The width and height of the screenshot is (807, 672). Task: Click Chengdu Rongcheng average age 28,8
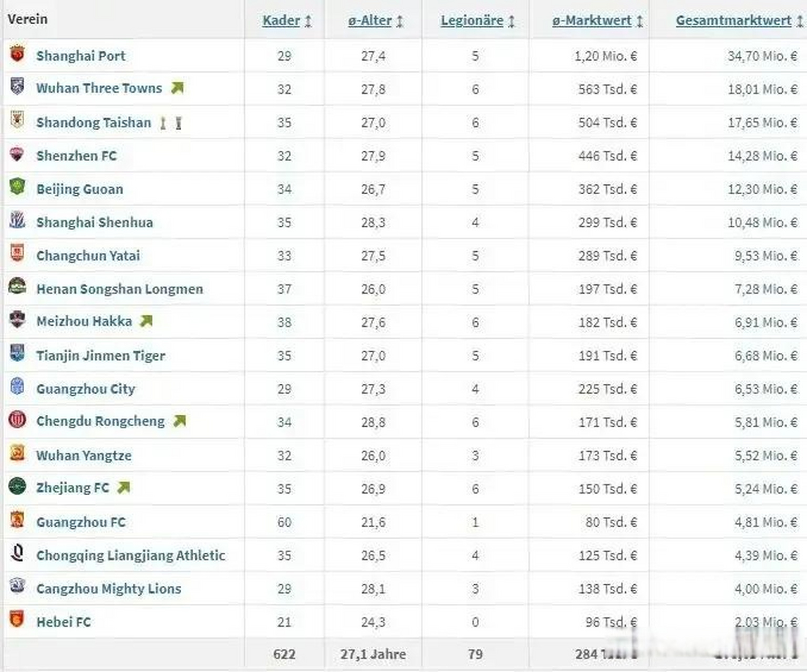[373, 422]
